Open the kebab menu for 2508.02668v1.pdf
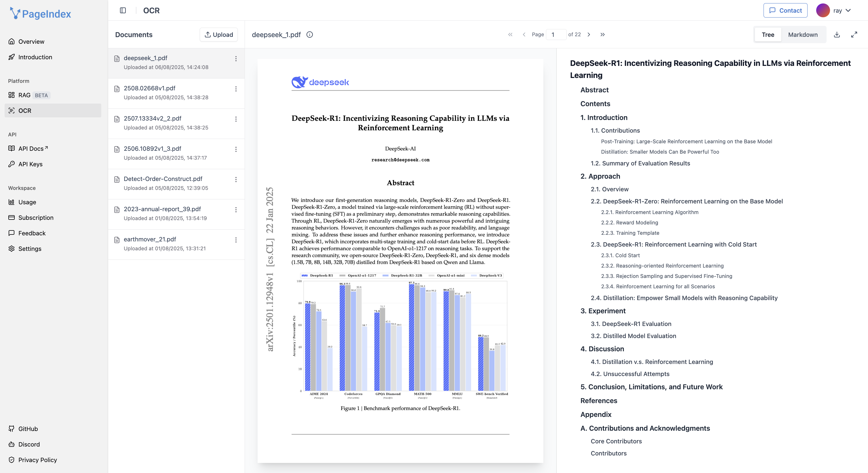 click(236, 89)
